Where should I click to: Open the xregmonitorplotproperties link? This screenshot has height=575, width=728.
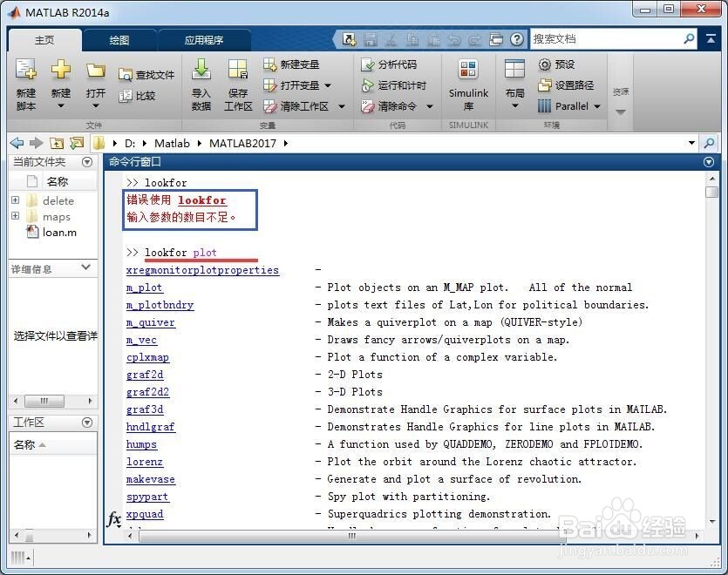tap(202, 270)
